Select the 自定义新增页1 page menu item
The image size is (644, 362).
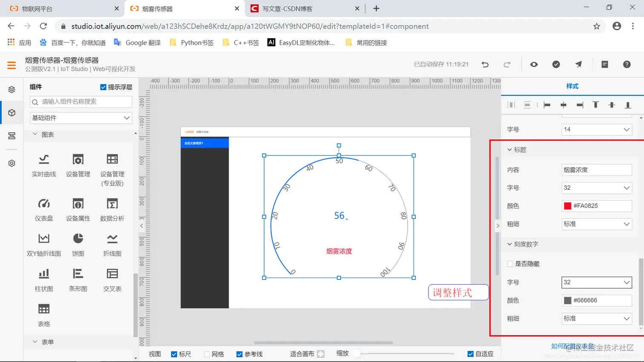[x=205, y=143]
